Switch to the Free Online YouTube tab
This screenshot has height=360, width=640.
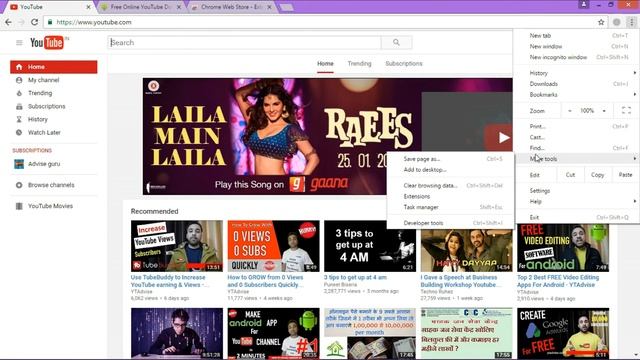pos(141,7)
